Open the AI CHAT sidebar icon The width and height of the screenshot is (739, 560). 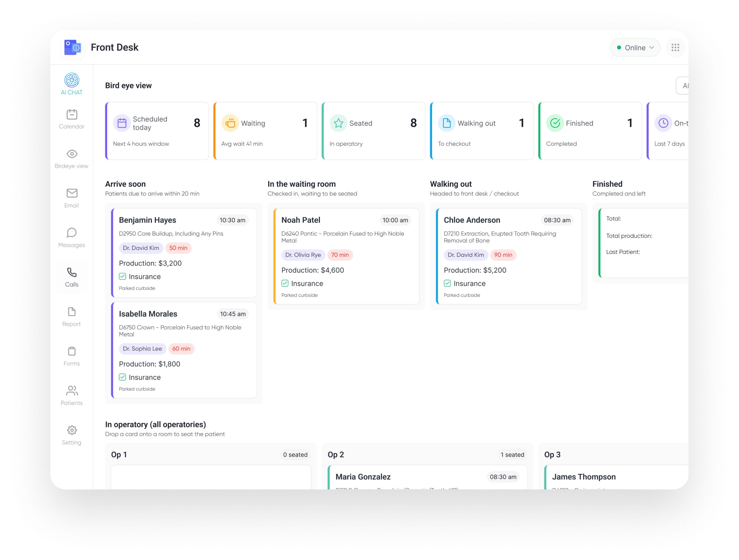point(71,80)
